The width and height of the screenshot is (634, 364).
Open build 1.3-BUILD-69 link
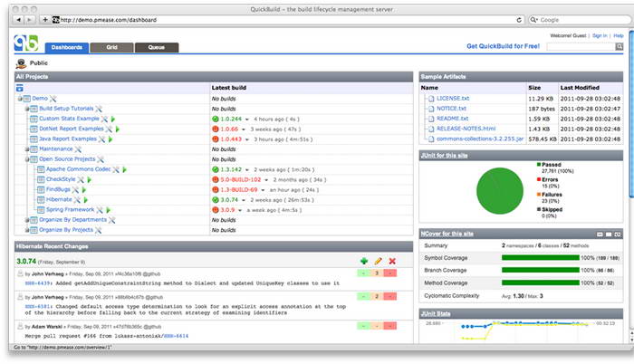(239, 189)
